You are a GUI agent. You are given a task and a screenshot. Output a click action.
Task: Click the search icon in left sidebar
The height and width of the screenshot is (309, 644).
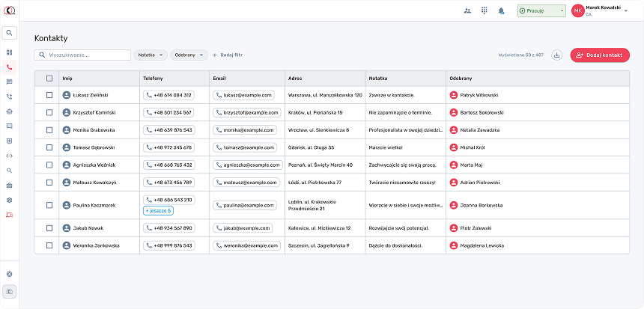[9, 33]
